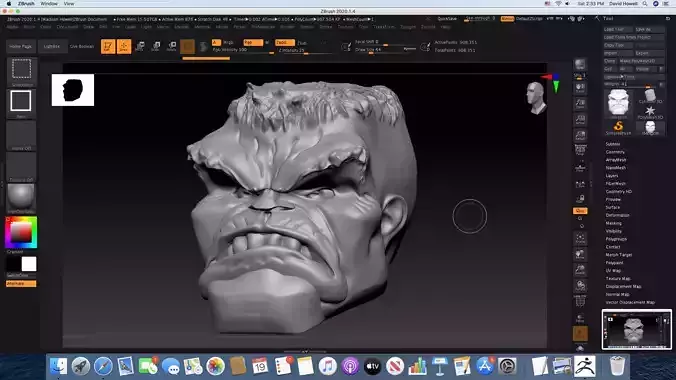Open Launchpad in the Dock
The height and width of the screenshot is (380, 676).
pos(80,366)
